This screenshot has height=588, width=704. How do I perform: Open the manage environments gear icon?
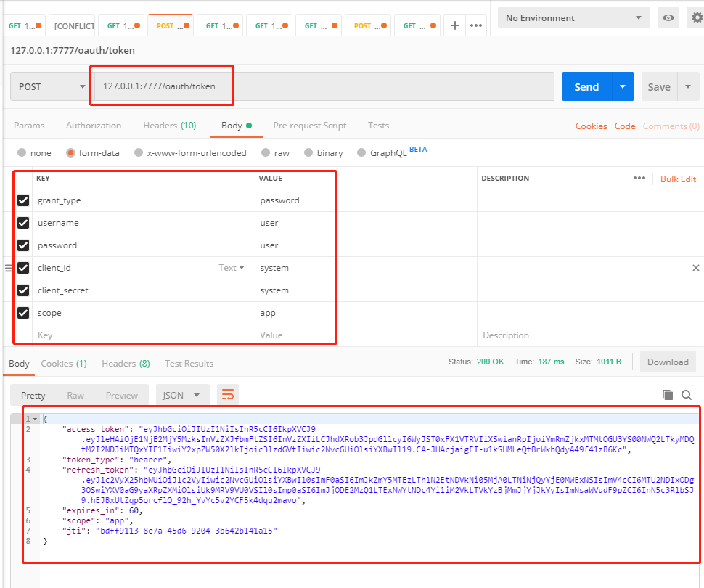click(x=696, y=18)
